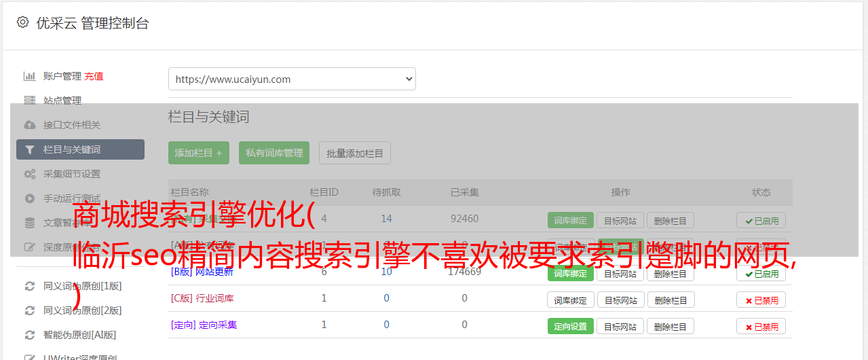Viewport: 868px width, 360px height.
Task: Click the play circle icon beside 手动运行测试
Action: pos(30,198)
